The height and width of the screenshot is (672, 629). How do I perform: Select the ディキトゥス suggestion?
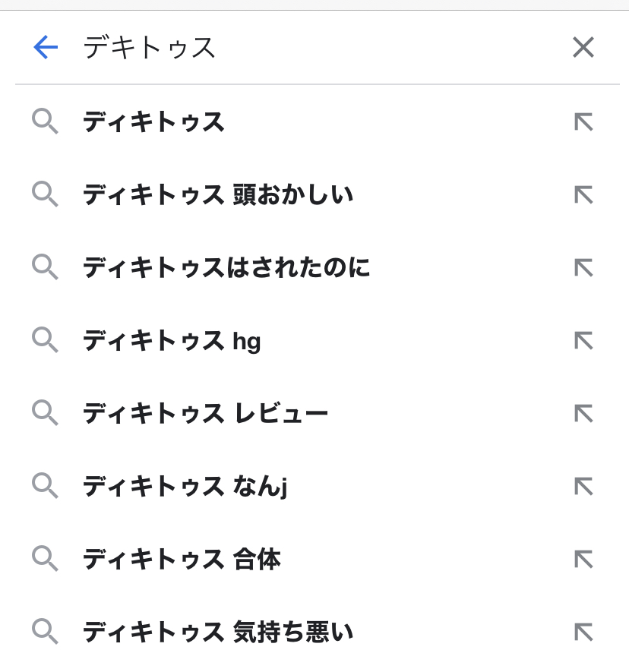pyautogui.click(x=153, y=121)
